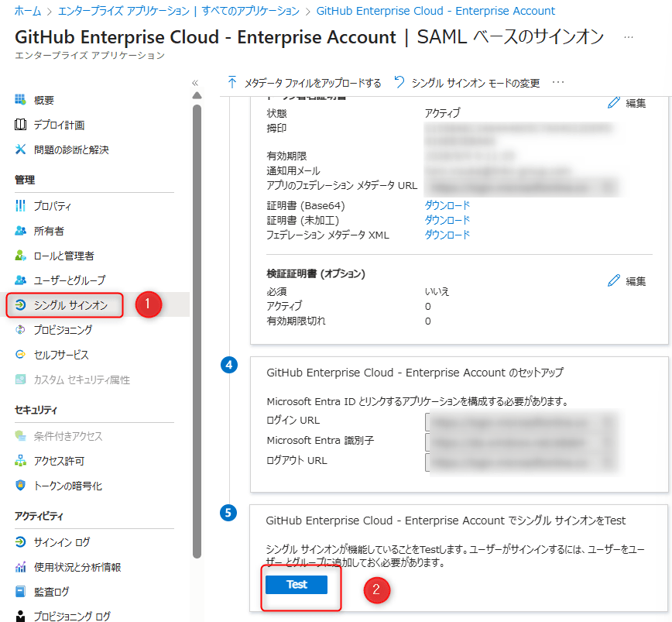Click the undo icon for サインオン モードの変更
The width and height of the screenshot is (672, 622).
[x=399, y=82]
